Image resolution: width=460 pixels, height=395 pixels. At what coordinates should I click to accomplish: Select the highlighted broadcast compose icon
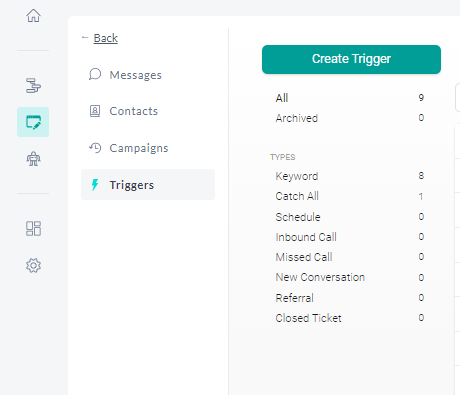33,122
